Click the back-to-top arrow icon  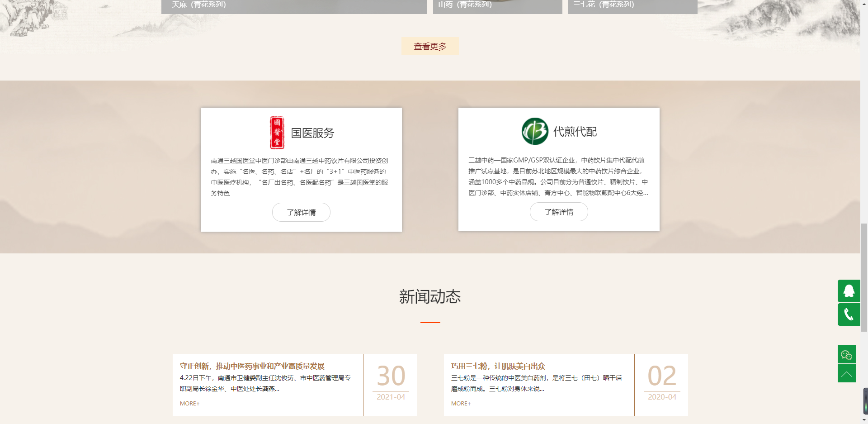pyautogui.click(x=846, y=374)
